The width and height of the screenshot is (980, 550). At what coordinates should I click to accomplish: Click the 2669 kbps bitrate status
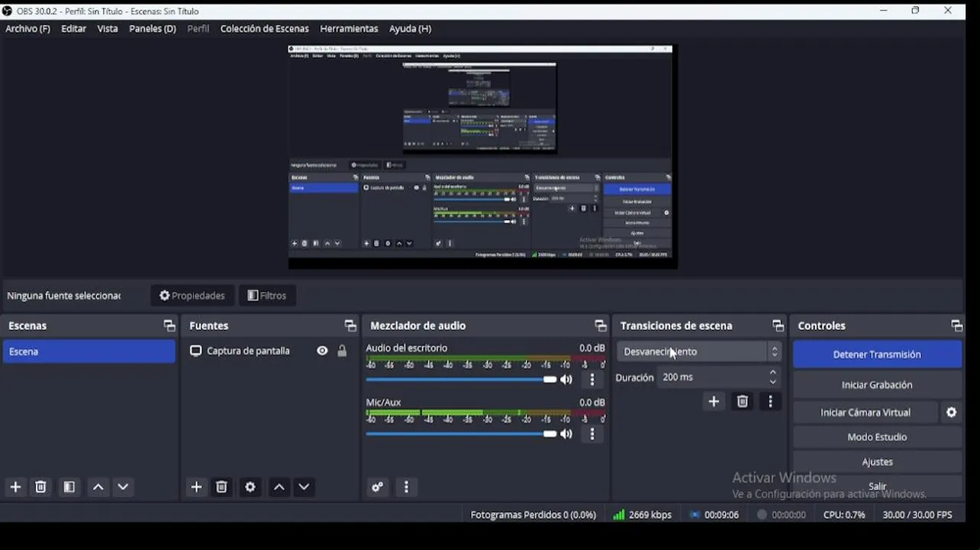(642, 515)
